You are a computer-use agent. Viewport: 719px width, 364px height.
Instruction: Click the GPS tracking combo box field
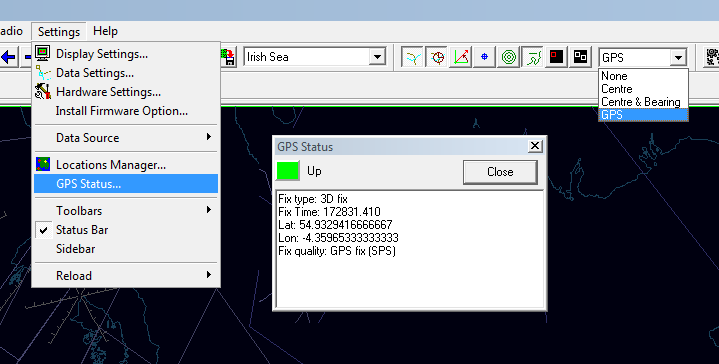(635, 58)
